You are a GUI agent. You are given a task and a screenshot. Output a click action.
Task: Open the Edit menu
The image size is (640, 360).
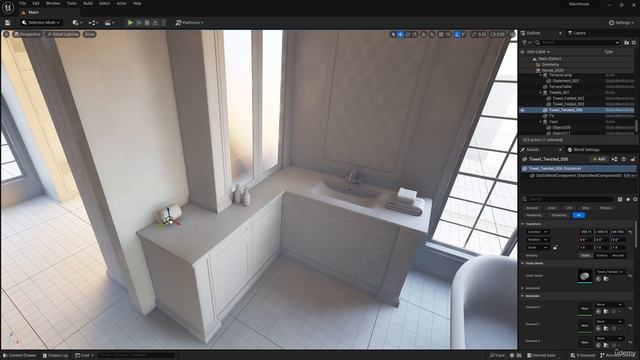[x=36, y=3]
